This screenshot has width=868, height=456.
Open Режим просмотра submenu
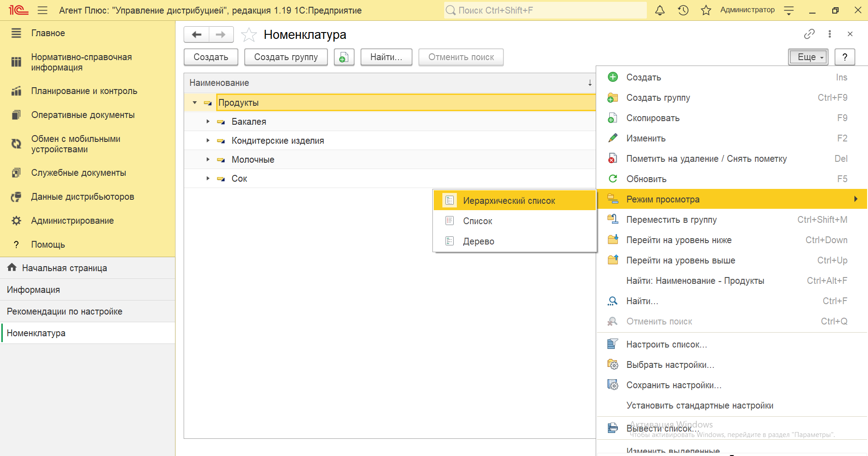tap(732, 199)
